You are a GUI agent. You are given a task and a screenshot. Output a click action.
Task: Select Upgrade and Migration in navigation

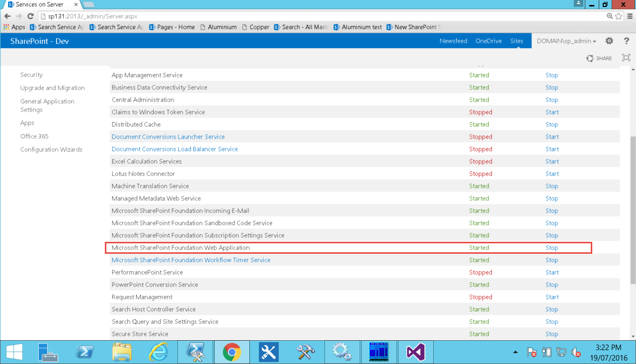(x=53, y=88)
